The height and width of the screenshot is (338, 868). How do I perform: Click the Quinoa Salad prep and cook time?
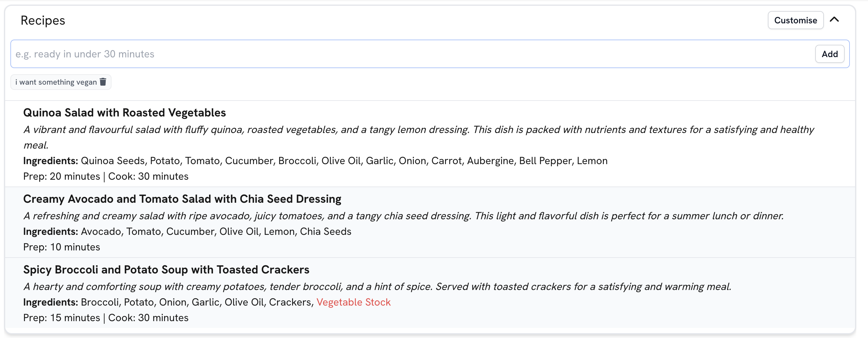(x=105, y=176)
